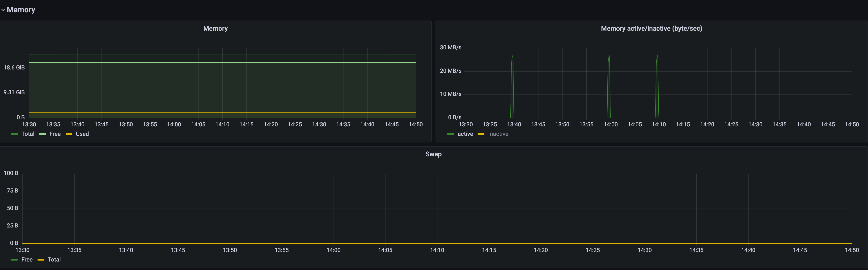
Task: Click the 9.31 GiB axis label
Action: [14, 92]
